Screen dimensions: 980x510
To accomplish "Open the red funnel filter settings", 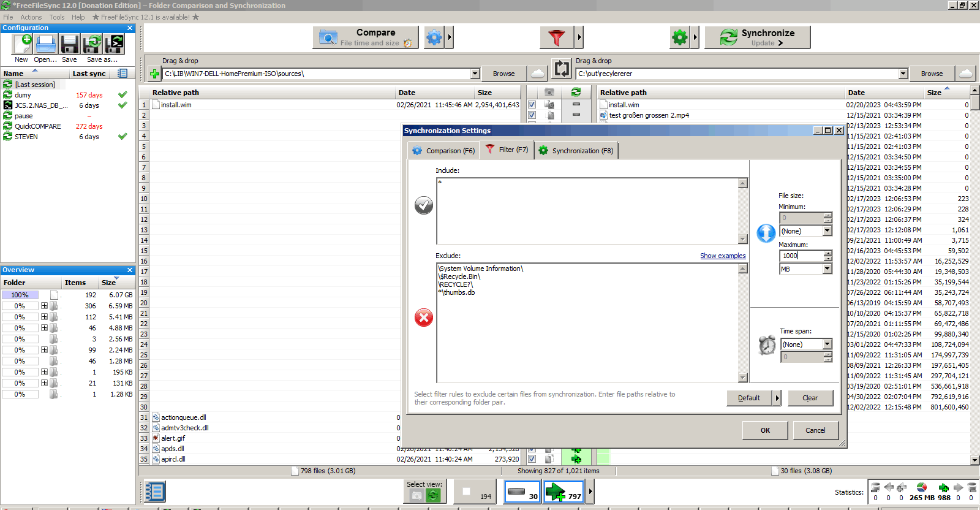I will coord(557,37).
